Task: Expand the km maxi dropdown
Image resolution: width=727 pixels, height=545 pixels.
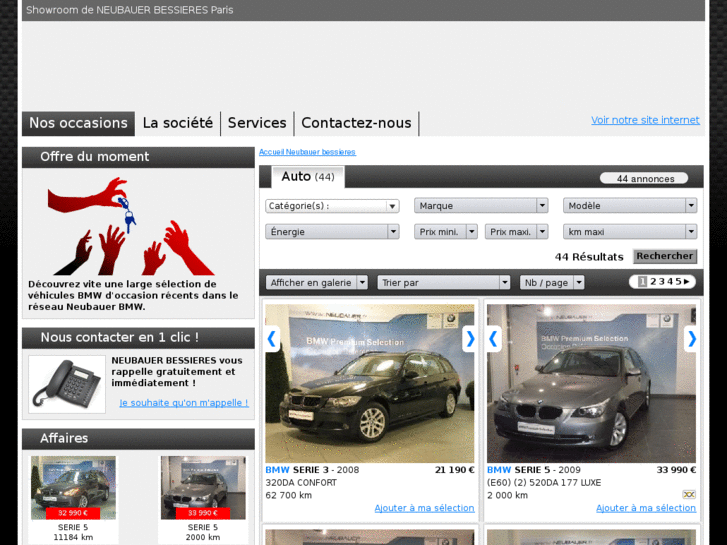Action: coord(630,231)
